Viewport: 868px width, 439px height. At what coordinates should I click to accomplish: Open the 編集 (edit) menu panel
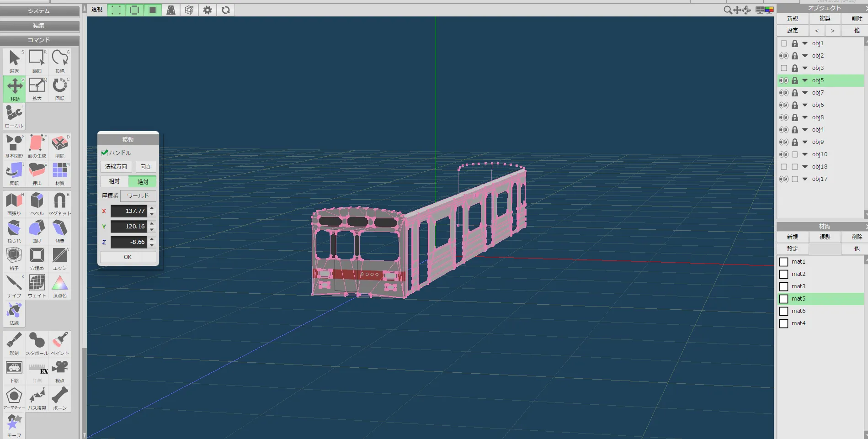39,26
